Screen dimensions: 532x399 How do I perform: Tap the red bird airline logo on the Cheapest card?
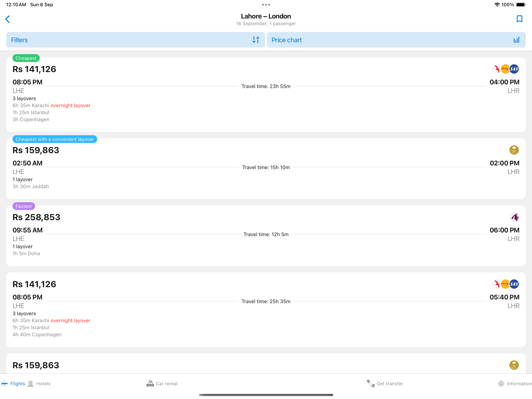pos(496,69)
